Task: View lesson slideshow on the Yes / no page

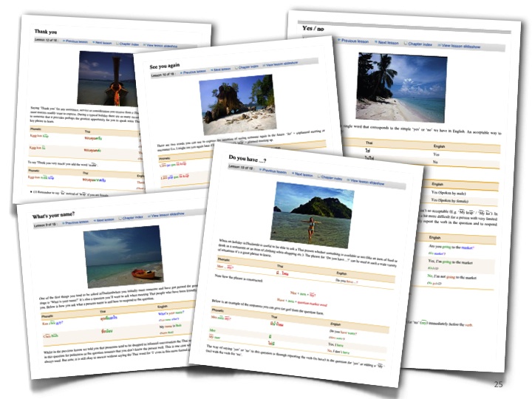Action: click(x=461, y=46)
